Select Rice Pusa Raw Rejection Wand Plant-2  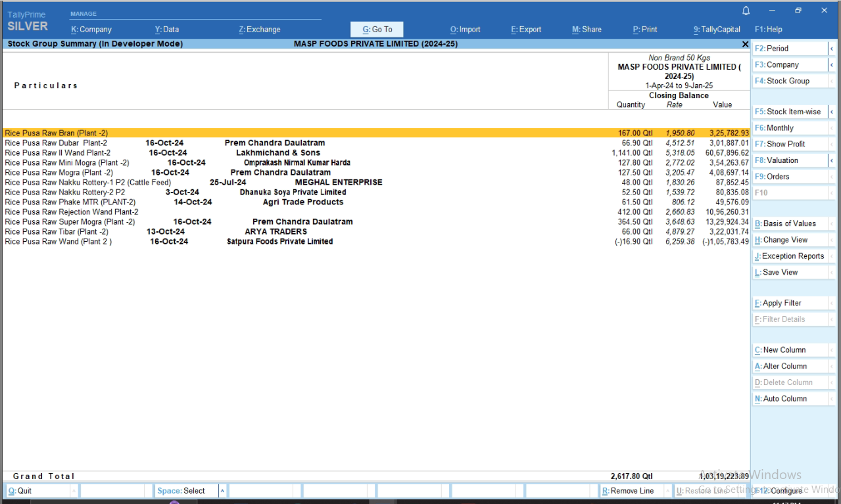tap(376, 212)
